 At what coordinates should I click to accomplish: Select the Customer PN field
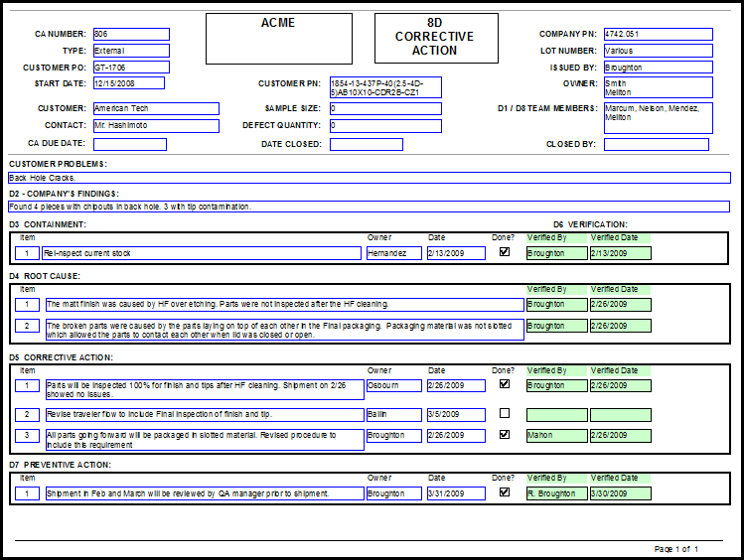click(385, 87)
